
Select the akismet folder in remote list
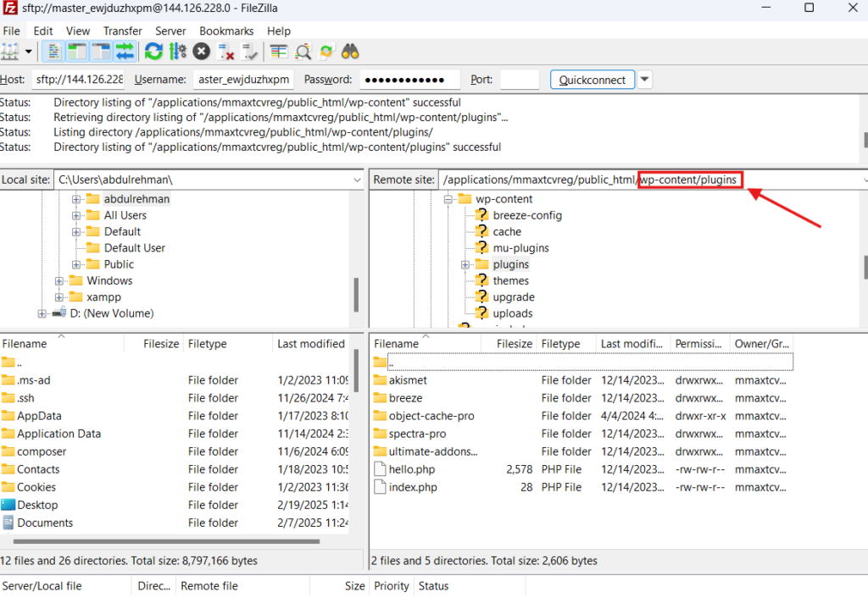407,380
